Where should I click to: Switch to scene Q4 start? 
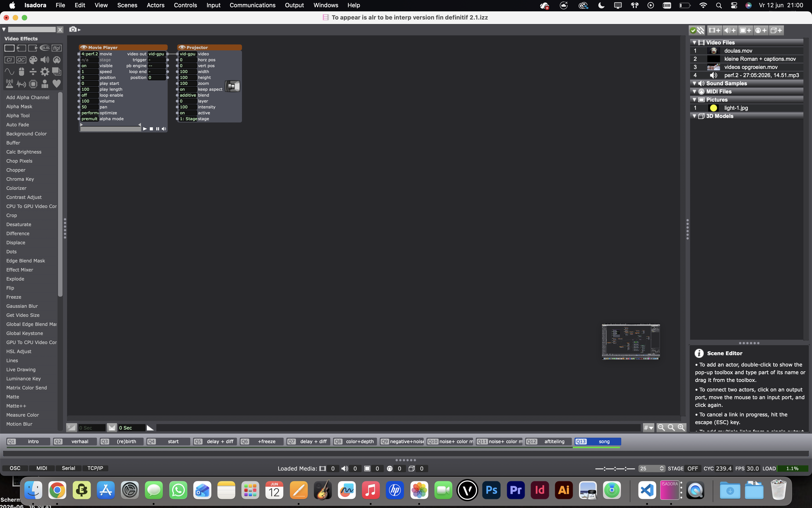pyautogui.click(x=168, y=442)
